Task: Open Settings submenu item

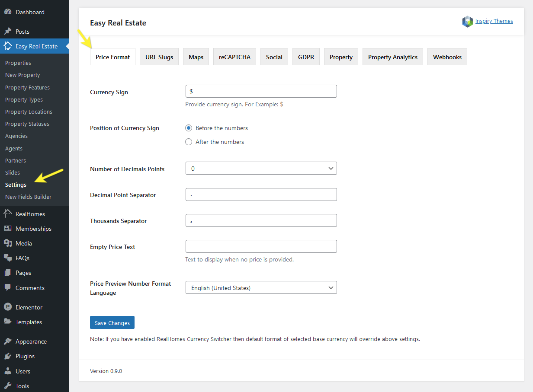Action: tap(16, 185)
